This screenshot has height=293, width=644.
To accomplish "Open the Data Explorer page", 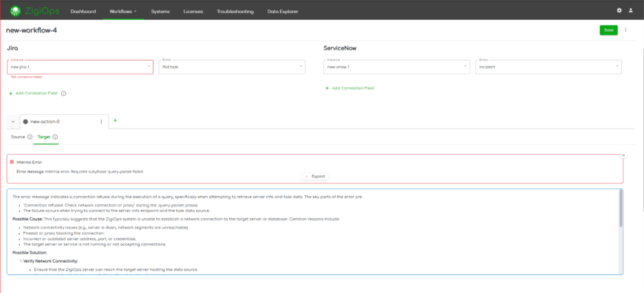I will (x=283, y=12).
